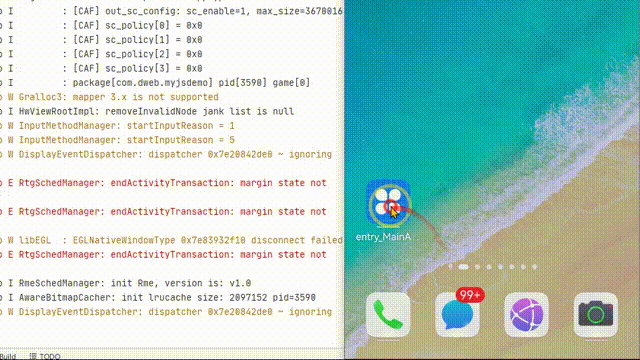Select the sc_policy[2] = 0x0 log line
Screen dimensions: 640x360
[x=101, y=54]
